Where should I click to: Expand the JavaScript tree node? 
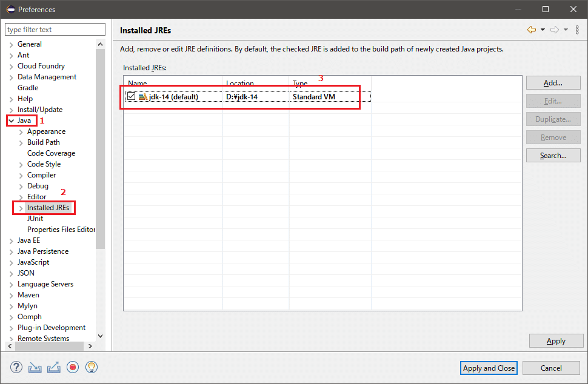point(12,263)
